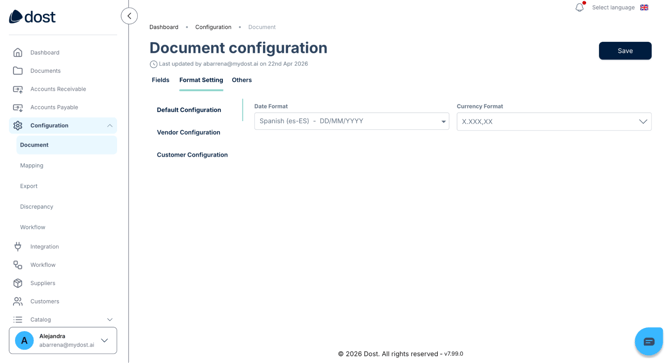670x363 pixels.
Task: Click the Workflow nodes icon
Action: (x=18, y=265)
